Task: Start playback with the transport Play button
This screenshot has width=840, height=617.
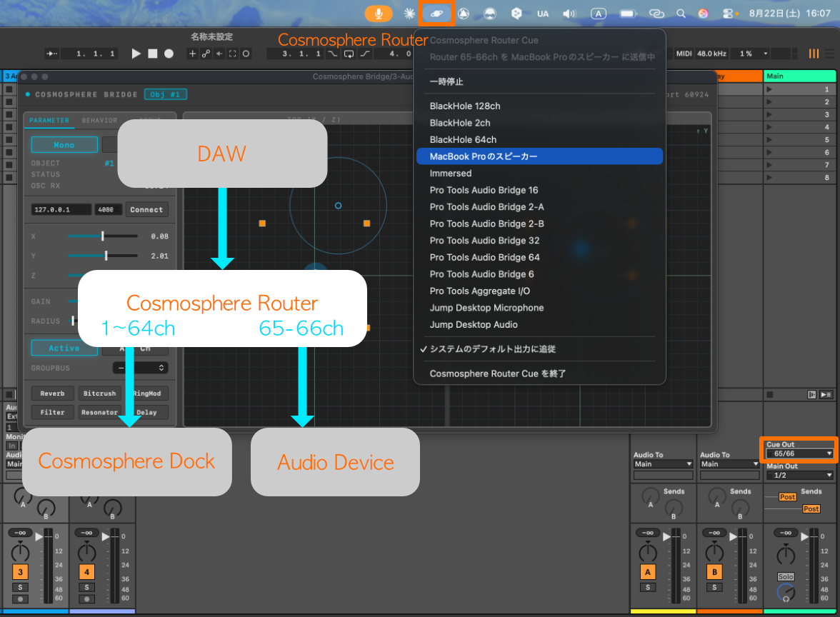Action: (x=136, y=54)
